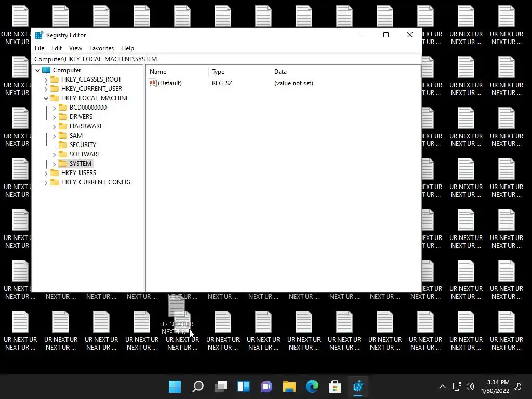Select HKEY_CLASSES_ROOT in tree
The image size is (532, 399).
(91, 79)
